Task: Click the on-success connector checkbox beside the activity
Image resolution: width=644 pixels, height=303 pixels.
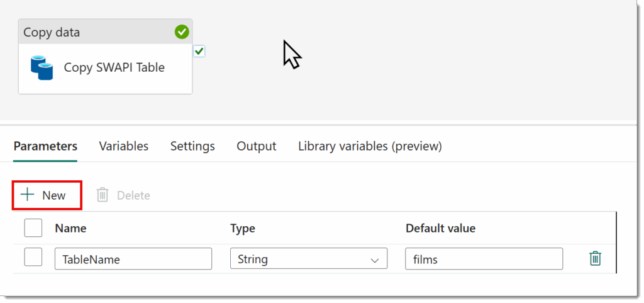Action: point(199,52)
